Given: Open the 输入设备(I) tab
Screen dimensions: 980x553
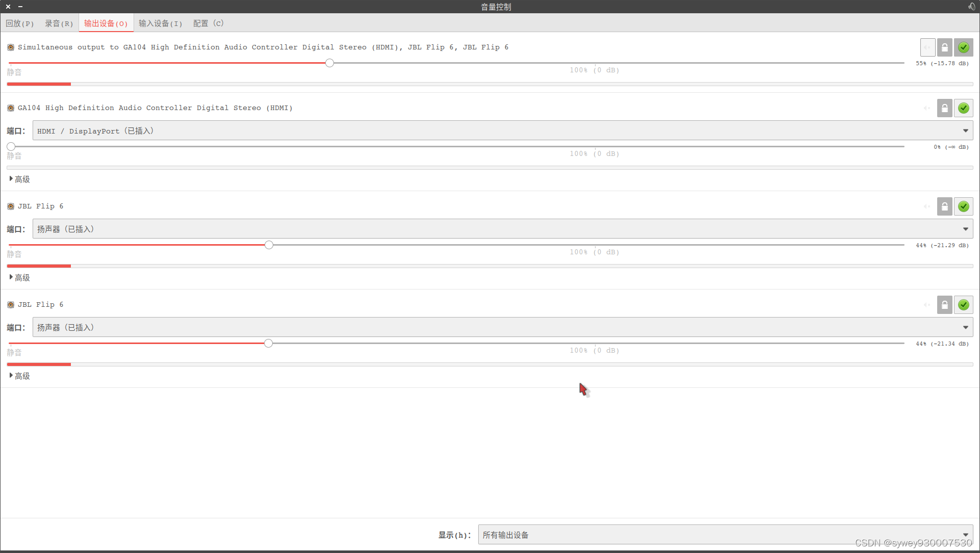Looking at the screenshot, I should [160, 23].
